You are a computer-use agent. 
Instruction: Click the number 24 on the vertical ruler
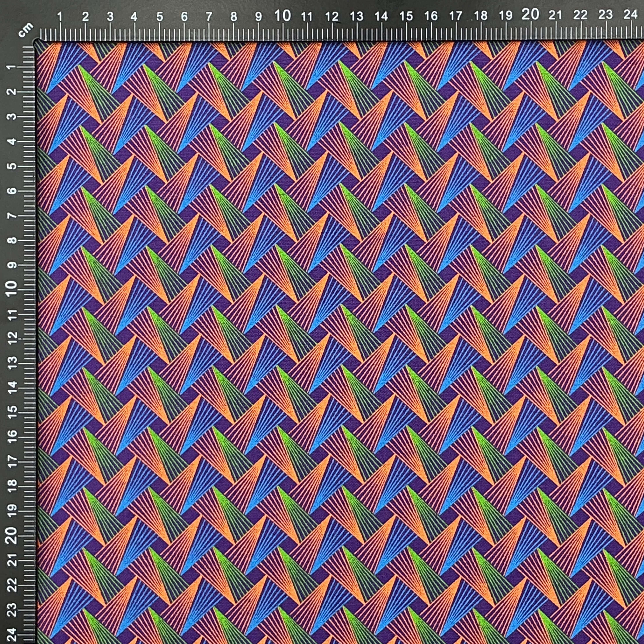tap(12, 634)
